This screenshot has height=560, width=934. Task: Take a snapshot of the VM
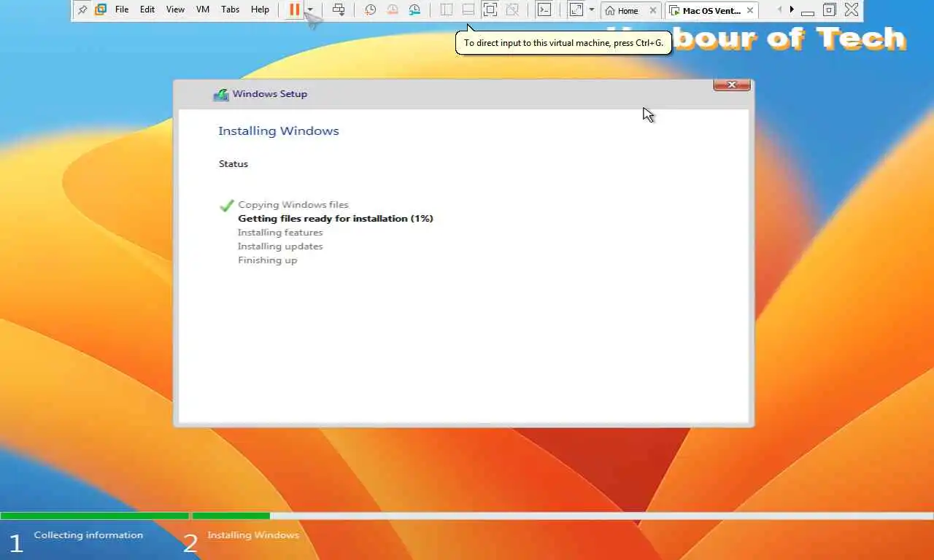point(370,10)
